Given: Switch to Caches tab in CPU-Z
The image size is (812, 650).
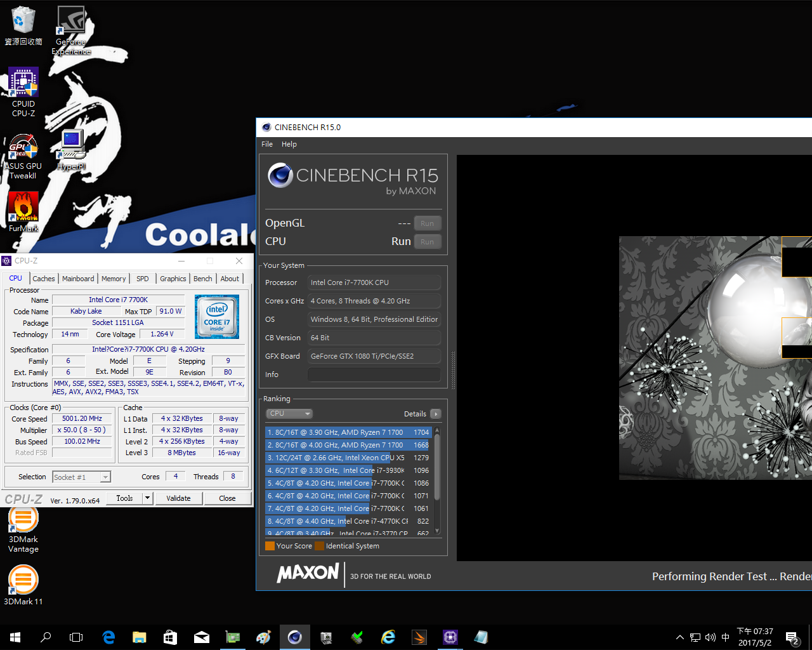Looking at the screenshot, I should pos(44,279).
